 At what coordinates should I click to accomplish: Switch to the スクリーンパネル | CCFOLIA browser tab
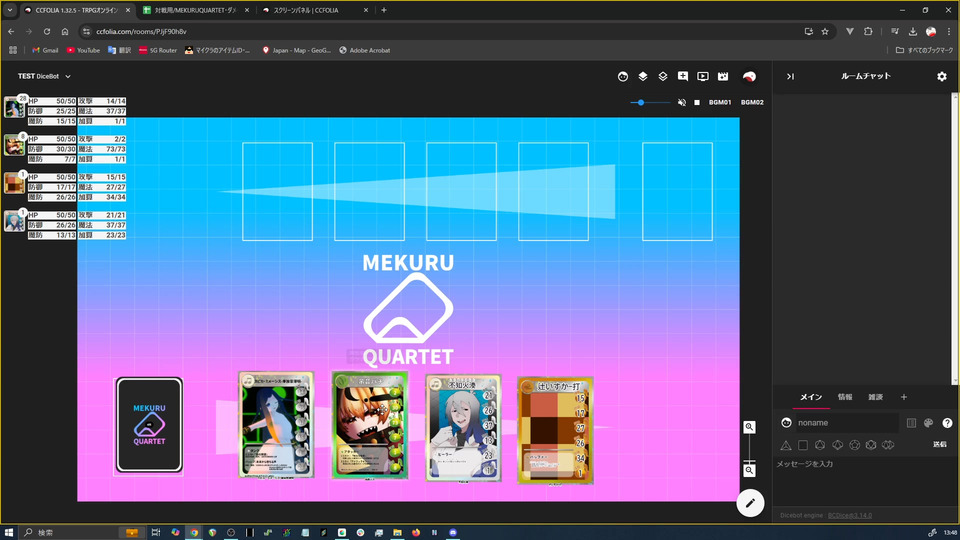[x=315, y=10]
